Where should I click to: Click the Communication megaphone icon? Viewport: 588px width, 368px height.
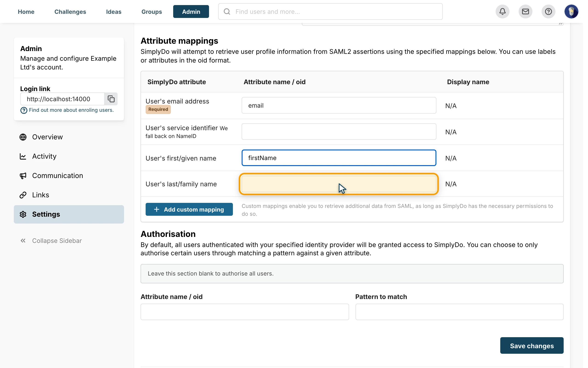(x=23, y=176)
